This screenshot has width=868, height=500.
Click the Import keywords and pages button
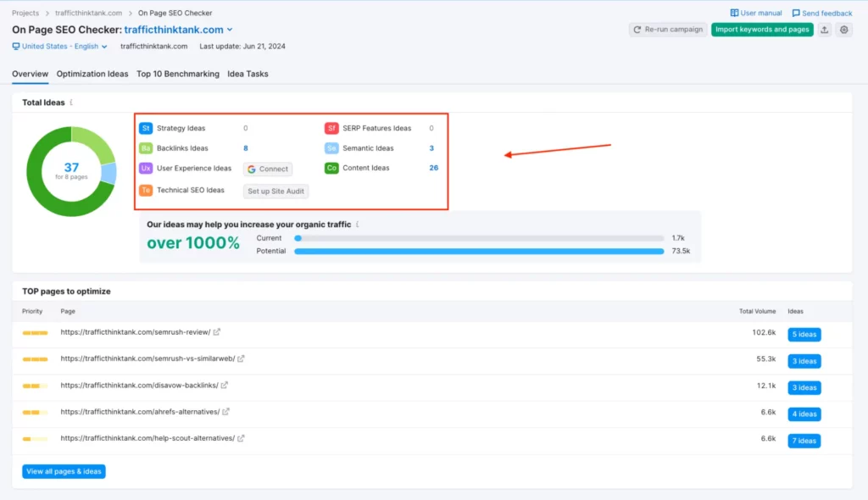[x=762, y=29]
